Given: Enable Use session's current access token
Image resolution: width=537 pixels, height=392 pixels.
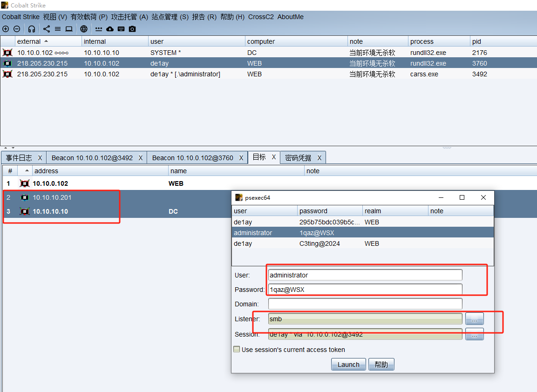Looking at the screenshot, I should [237, 350].
